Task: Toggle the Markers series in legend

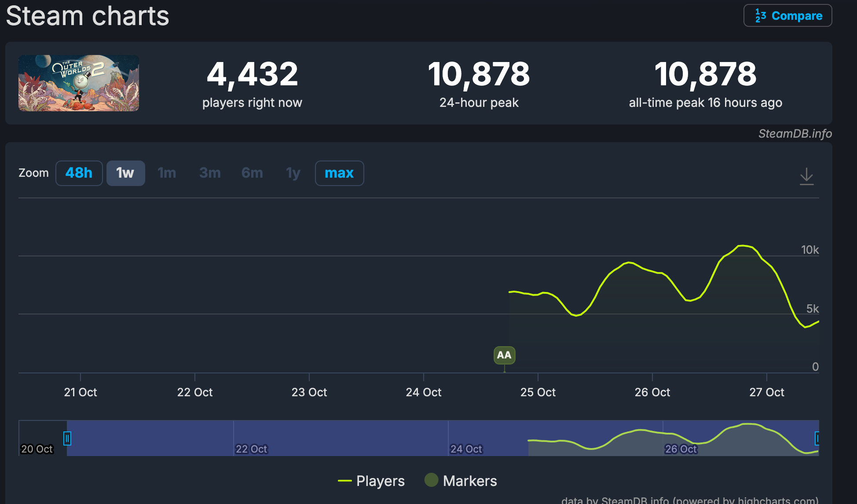Action: coord(469,481)
